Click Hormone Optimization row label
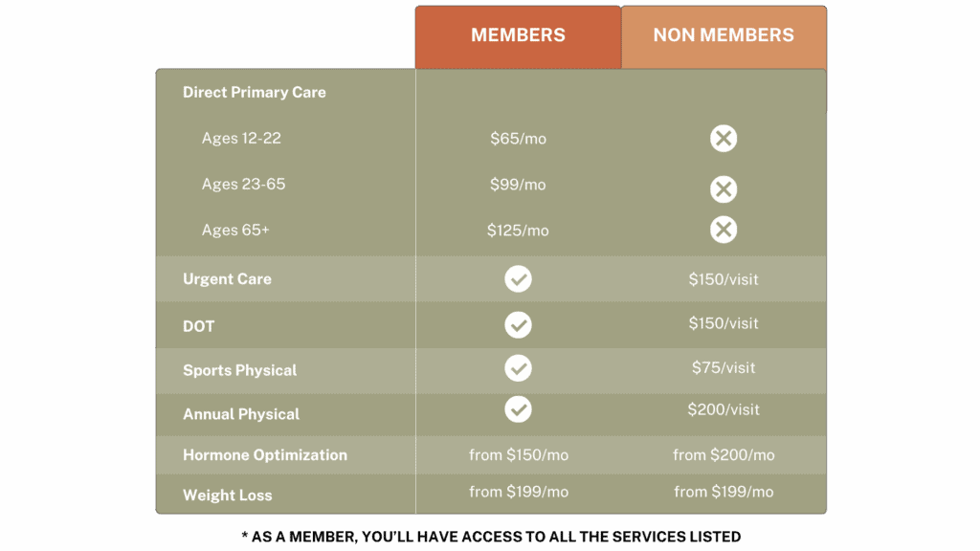This screenshot has width=980, height=551. 265,454
